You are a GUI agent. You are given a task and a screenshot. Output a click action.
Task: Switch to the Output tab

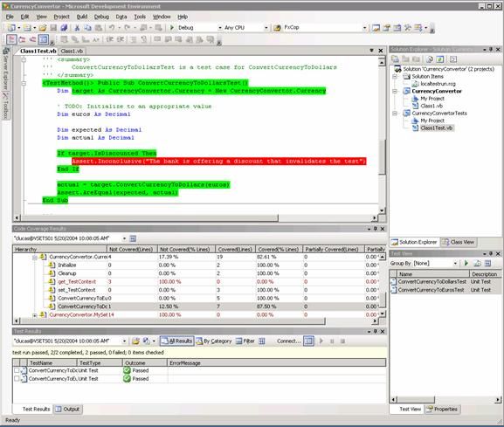(x=67, y=409)
